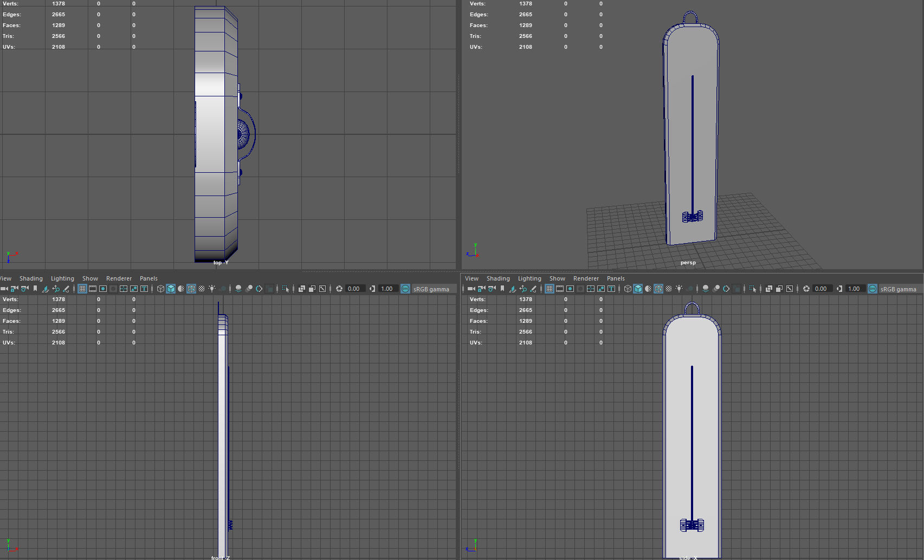
Task: Click textured display icon in side view panel
Action: point(669,289)
